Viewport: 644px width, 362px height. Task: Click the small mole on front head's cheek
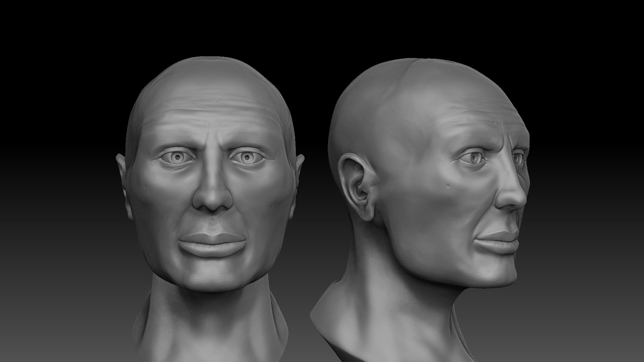(147, 185)
